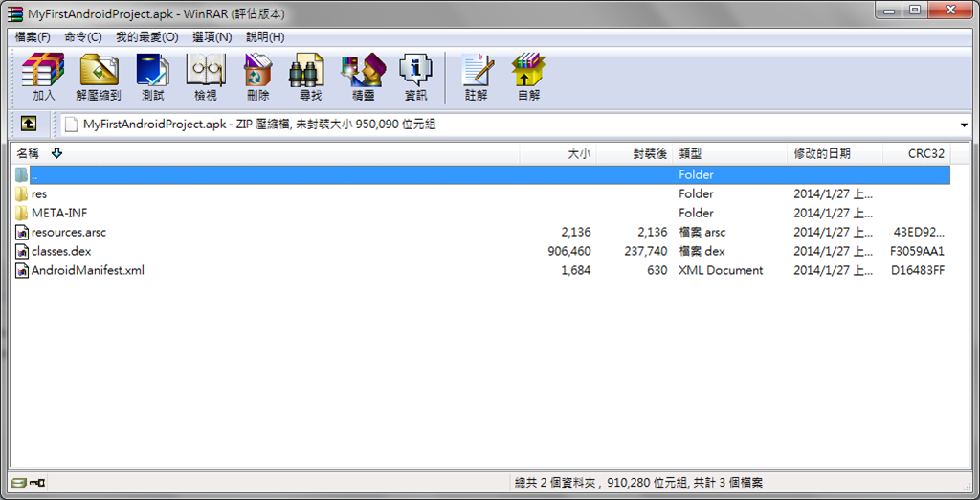This screenshot has width=980, height=500.
Task: Close the WinRAR window
Action: pos(950,10)
